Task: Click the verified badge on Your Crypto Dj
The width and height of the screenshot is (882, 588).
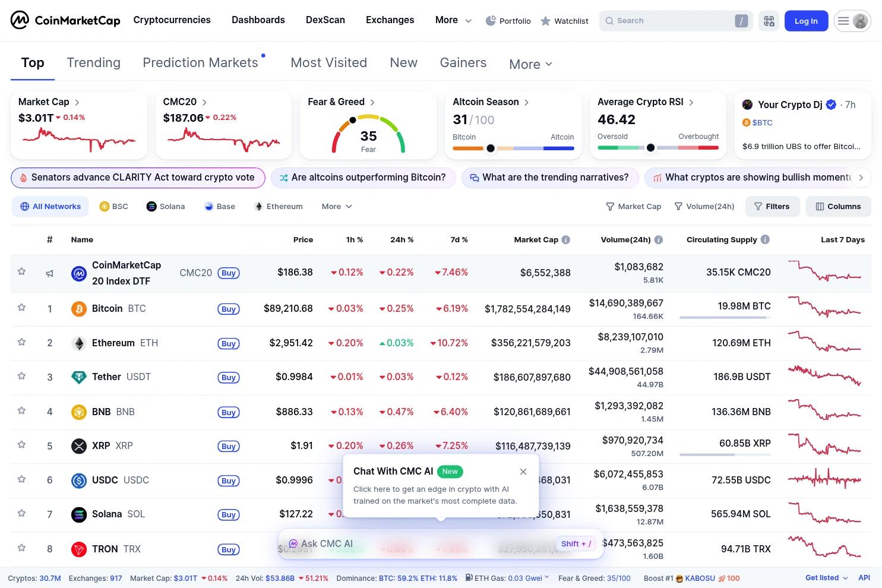Action: [x=831, y=105]
